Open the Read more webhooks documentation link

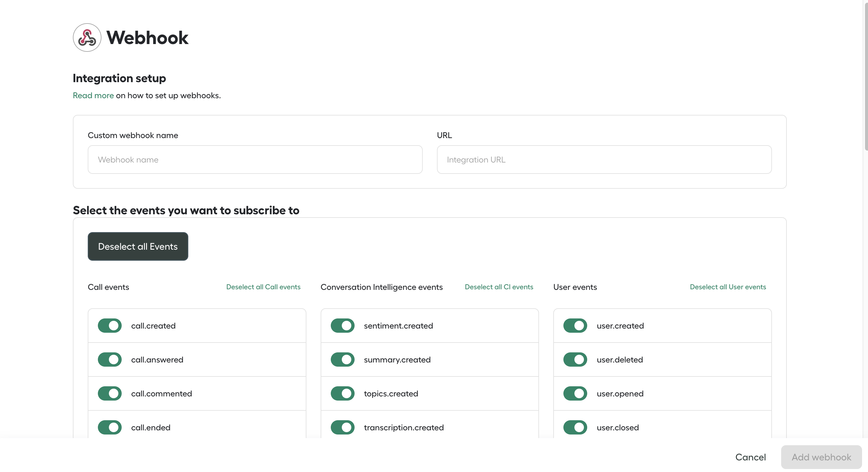click(93, 96)
